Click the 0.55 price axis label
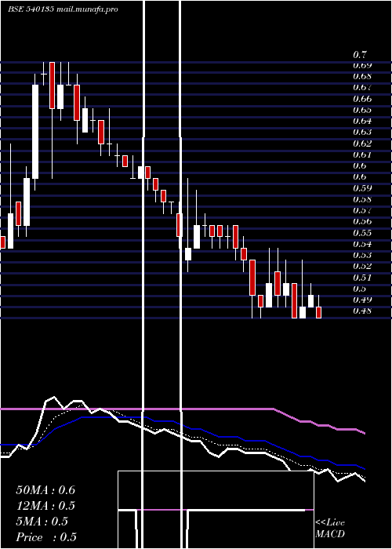The image size is (392, 549). pos(362,233)
